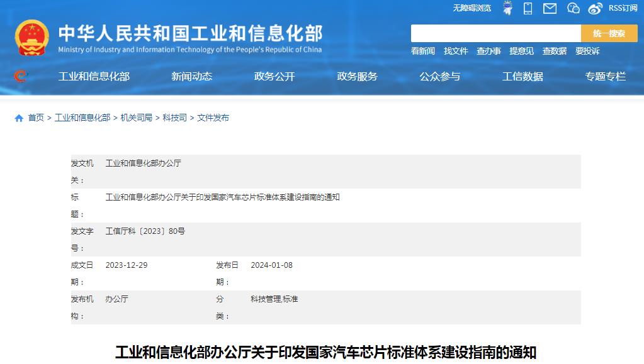Image resolution: width=644 pixels, height=364 pixels.
Task: Select 查数据 search shortcut
Action: 555,51
